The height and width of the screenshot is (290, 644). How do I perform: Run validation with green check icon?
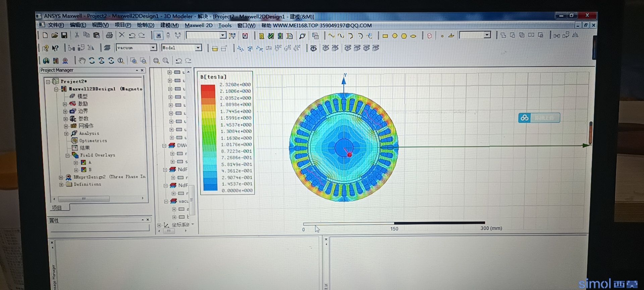pos(271,36)
